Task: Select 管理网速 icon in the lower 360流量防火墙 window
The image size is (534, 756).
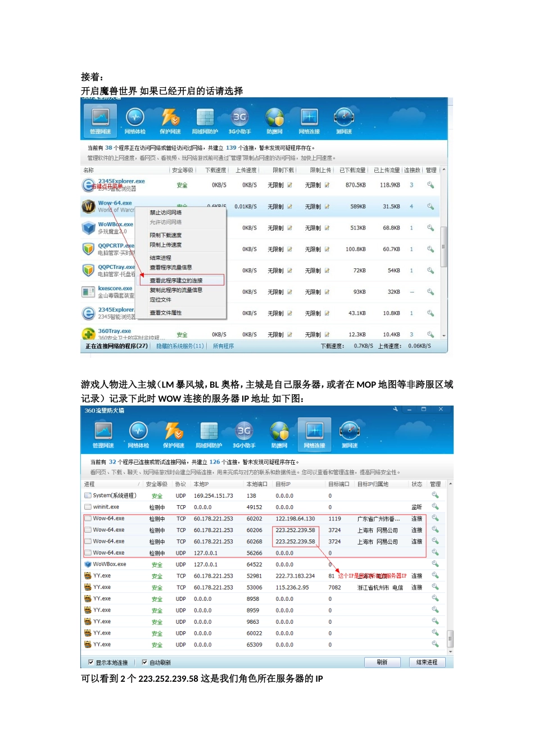Action: [103, 435]
